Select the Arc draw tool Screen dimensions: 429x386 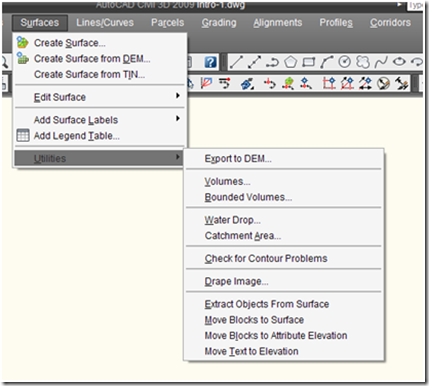coord(326,62)
